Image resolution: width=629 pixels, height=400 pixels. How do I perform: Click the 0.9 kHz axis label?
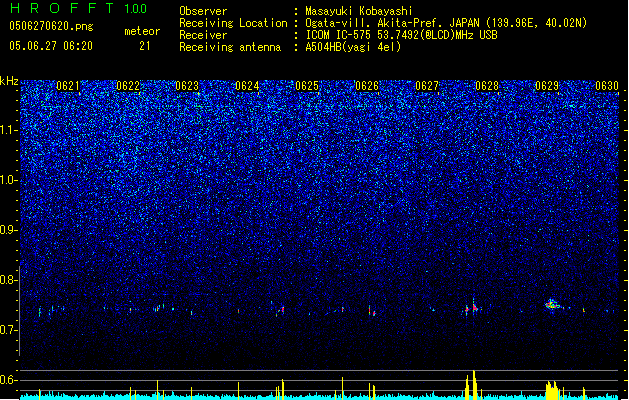click(x=9, y=230)
